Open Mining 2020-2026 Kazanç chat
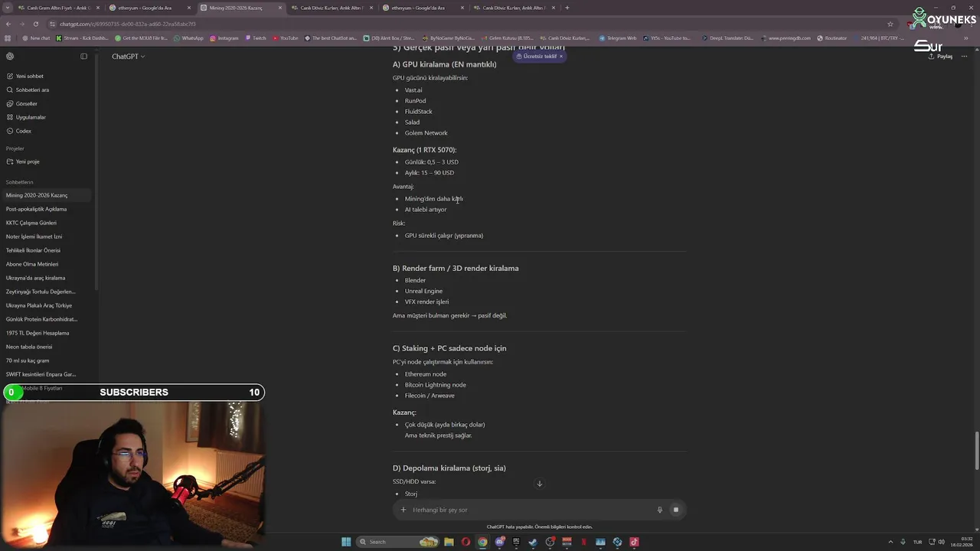This screenshot has width=980, height=551. click(x=46, y=195)
